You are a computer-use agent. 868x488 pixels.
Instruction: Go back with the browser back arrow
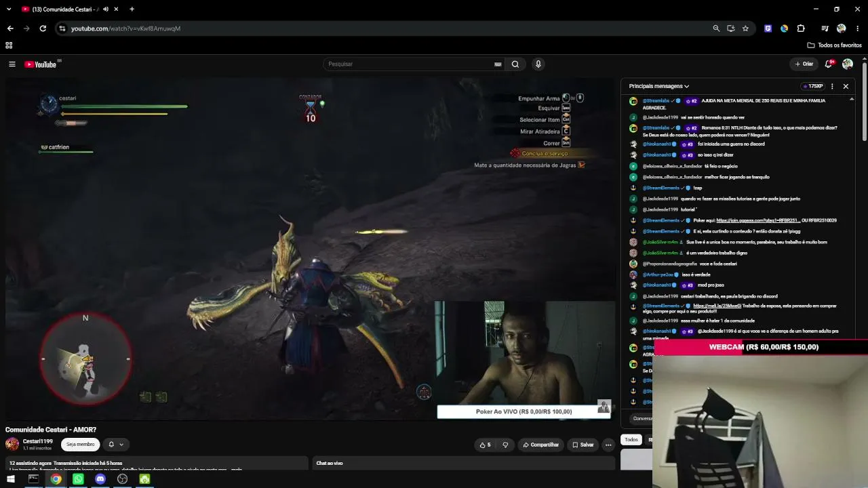pos(10,28)
